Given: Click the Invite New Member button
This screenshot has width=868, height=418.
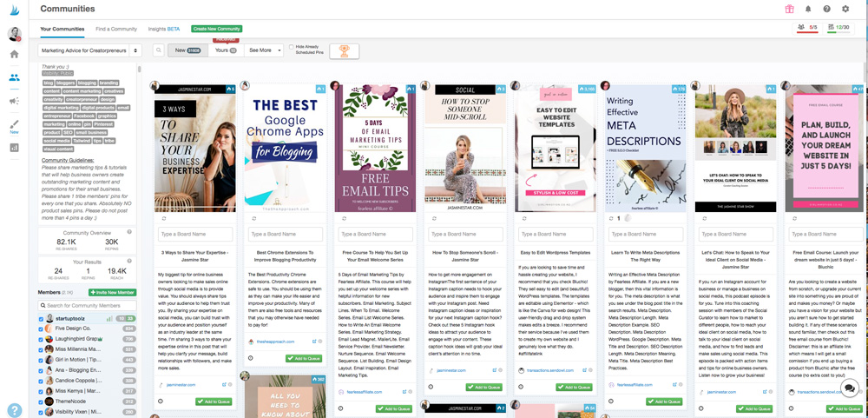Looking at the screenshot, I should (112, 293).
